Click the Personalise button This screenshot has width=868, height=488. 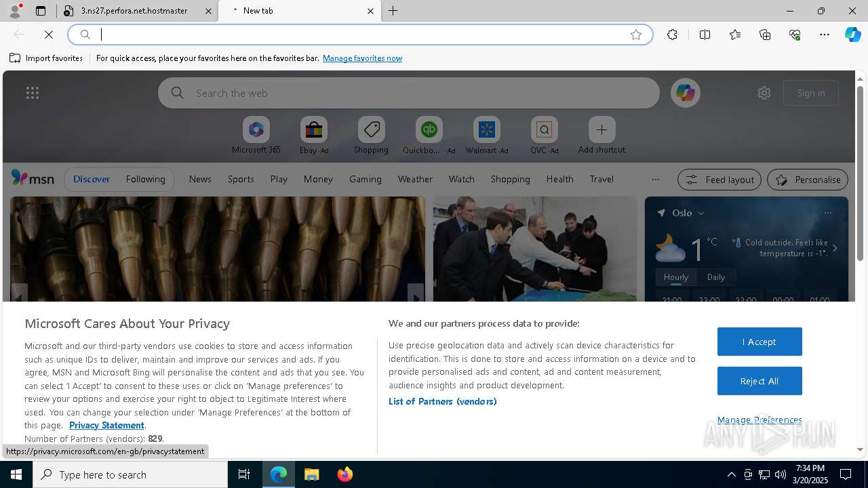(808, 180)
